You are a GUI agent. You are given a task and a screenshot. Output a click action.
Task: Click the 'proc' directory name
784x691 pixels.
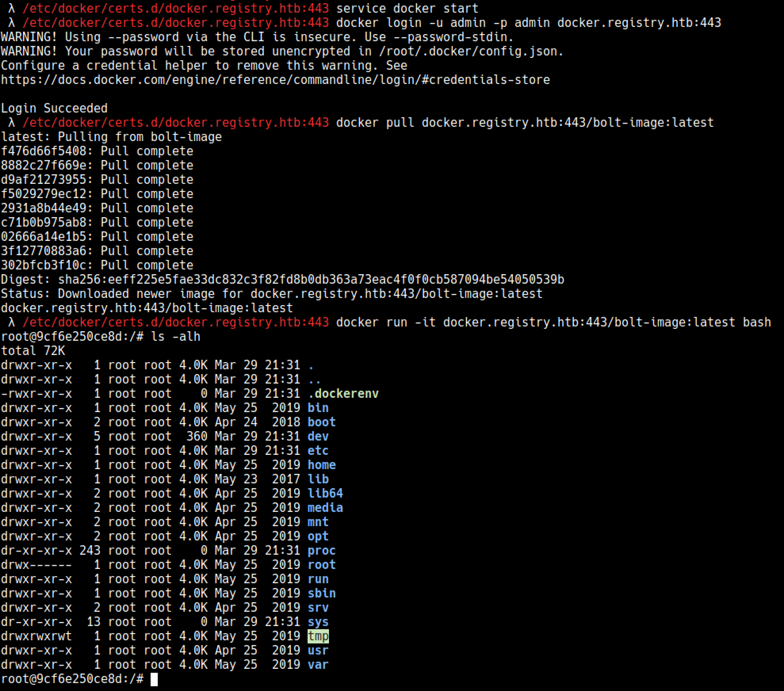coord(322,550)
